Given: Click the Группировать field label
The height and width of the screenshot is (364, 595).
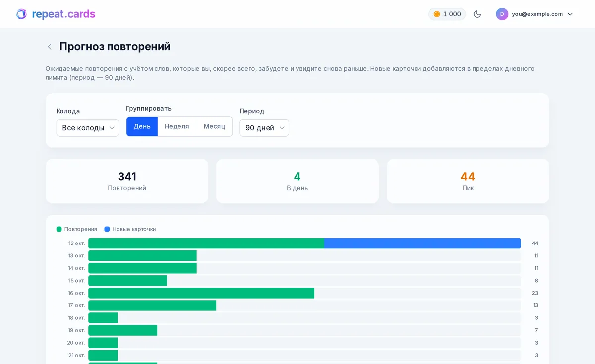Looking at the screenshot, I should (x=149, y=108).
